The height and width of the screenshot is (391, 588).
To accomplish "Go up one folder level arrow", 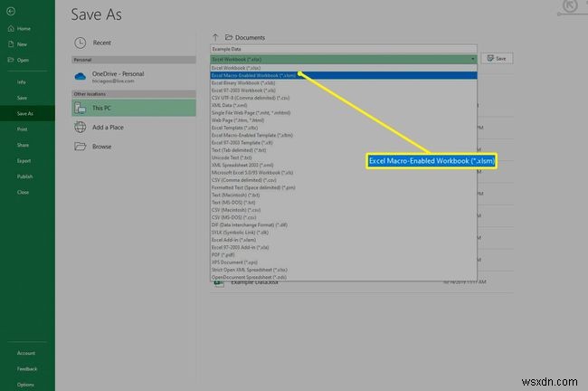I will point(215,37).
